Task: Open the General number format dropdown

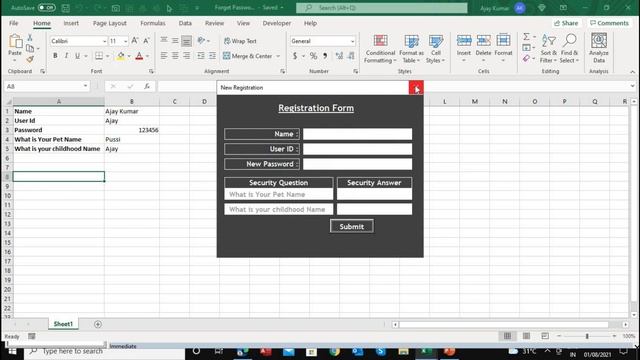Action: 352,41
